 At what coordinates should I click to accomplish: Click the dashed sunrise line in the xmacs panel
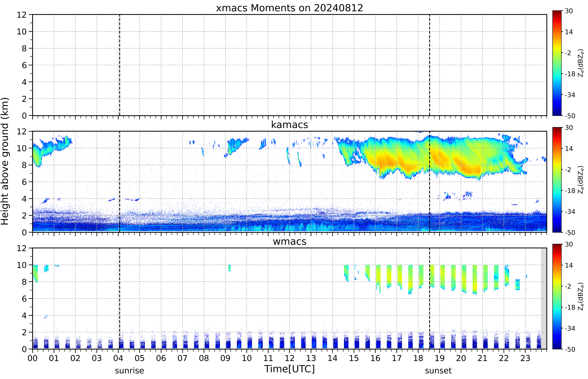(119, 65)
